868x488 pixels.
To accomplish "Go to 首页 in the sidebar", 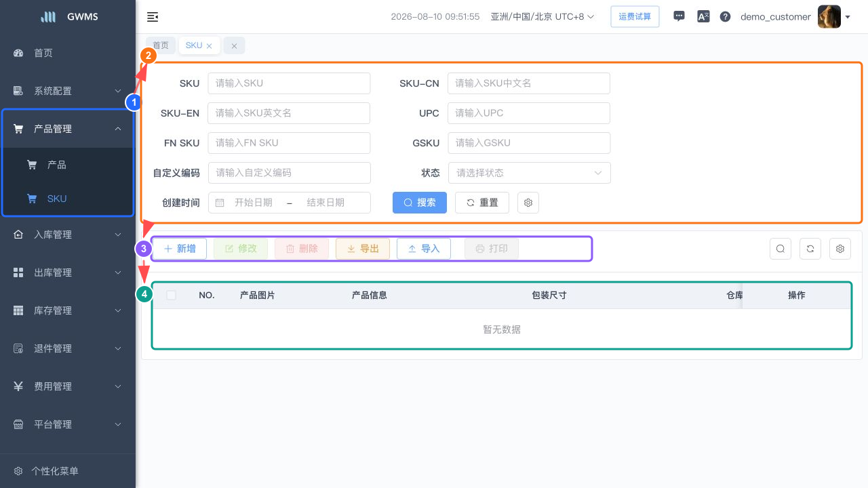I will point(68,53).
